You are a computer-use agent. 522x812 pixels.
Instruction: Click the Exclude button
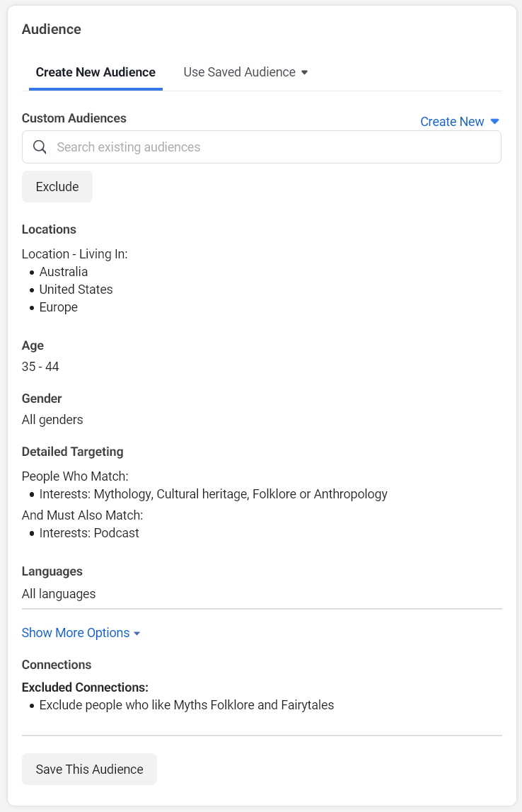pyautogui.click(x=57, y=187)
